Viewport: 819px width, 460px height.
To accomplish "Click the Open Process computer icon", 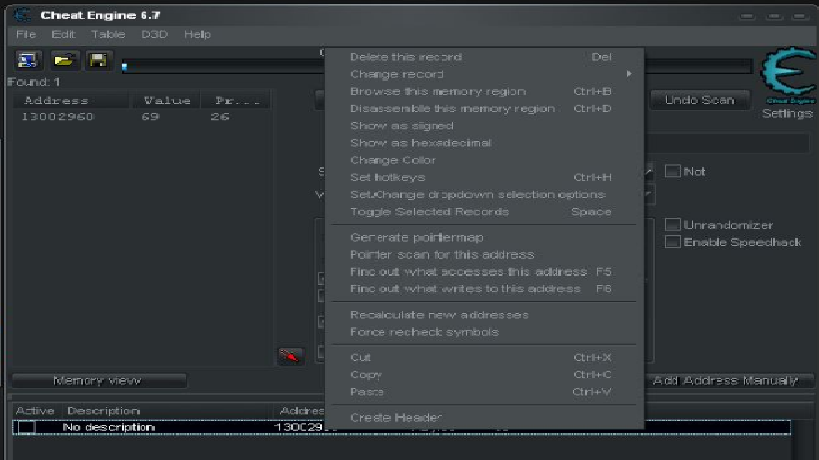I will point(28,61).
